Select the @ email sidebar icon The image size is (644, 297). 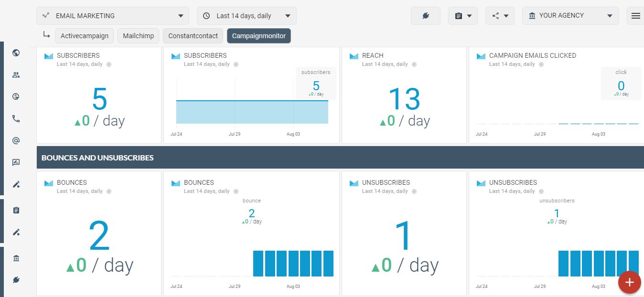16,140
